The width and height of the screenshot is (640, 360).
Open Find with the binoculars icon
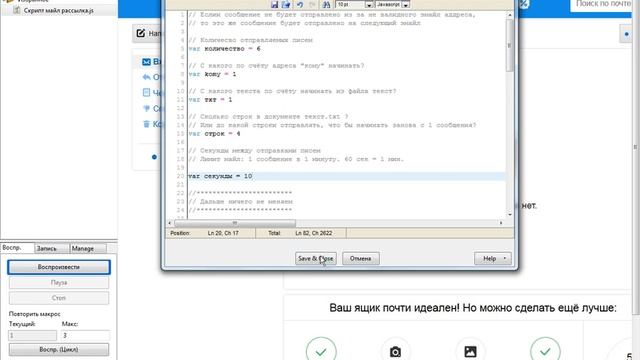[x=326, y=4]
